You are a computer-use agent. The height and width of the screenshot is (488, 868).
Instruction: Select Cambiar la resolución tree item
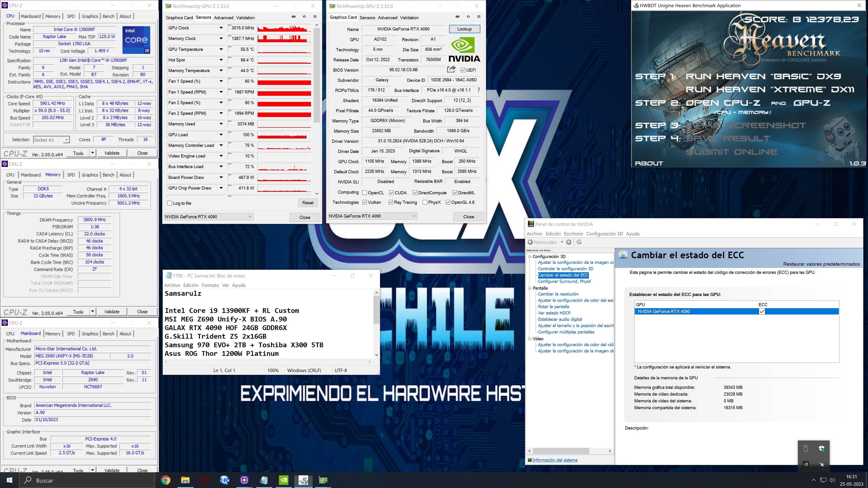(x=558, y=294)
